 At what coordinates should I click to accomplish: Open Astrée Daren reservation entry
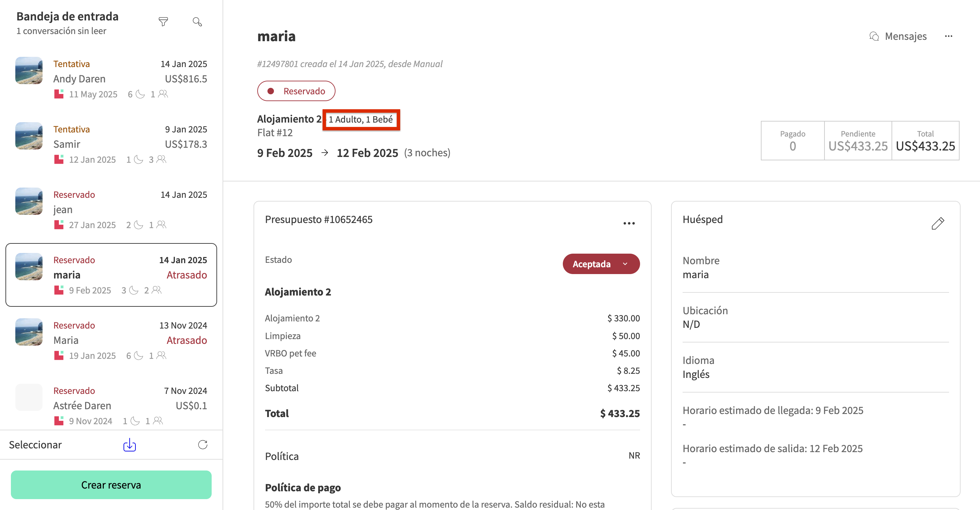111,405
